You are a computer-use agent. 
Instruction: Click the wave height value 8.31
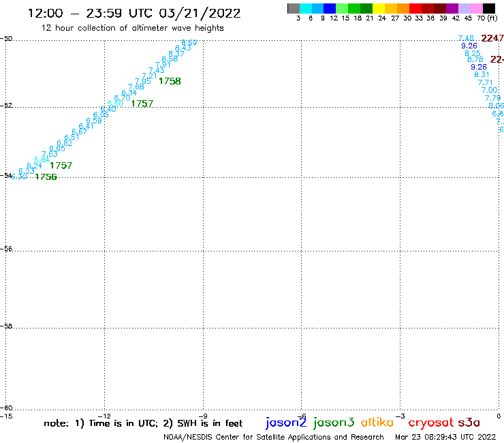(482, 74)
